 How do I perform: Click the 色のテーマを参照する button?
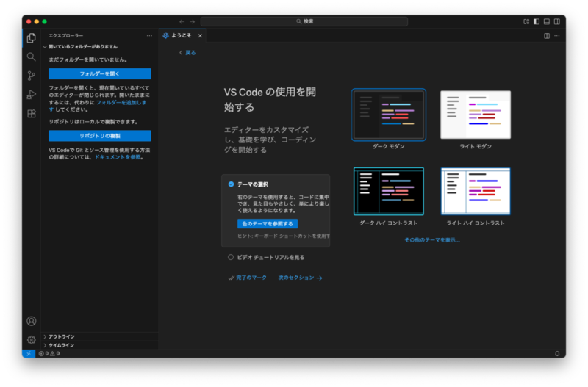coord(268,224)
